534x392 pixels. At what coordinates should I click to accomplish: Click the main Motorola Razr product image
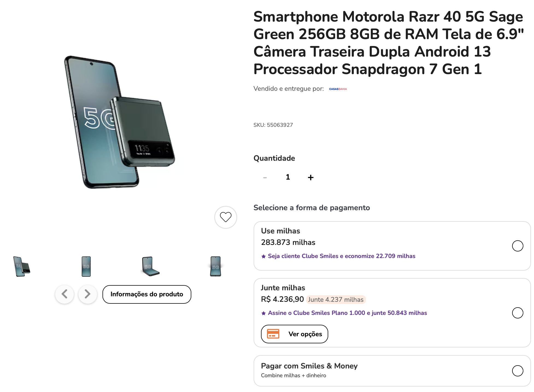(x=119, y=122)
